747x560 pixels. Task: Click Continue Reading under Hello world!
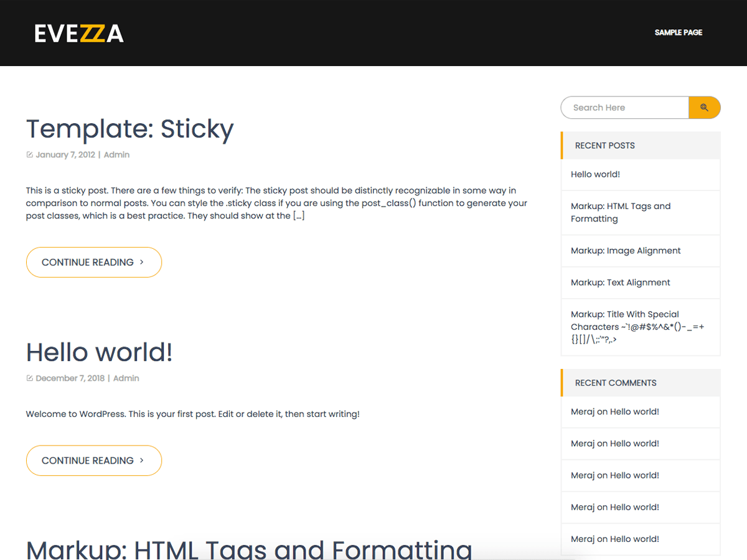(93, 460)
